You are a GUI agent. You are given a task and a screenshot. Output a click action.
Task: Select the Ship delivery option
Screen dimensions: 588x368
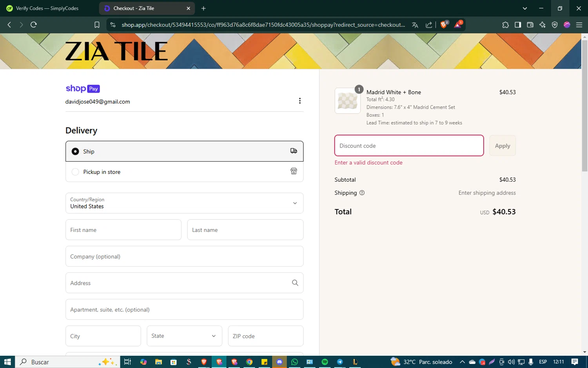(x=184, y=151)
